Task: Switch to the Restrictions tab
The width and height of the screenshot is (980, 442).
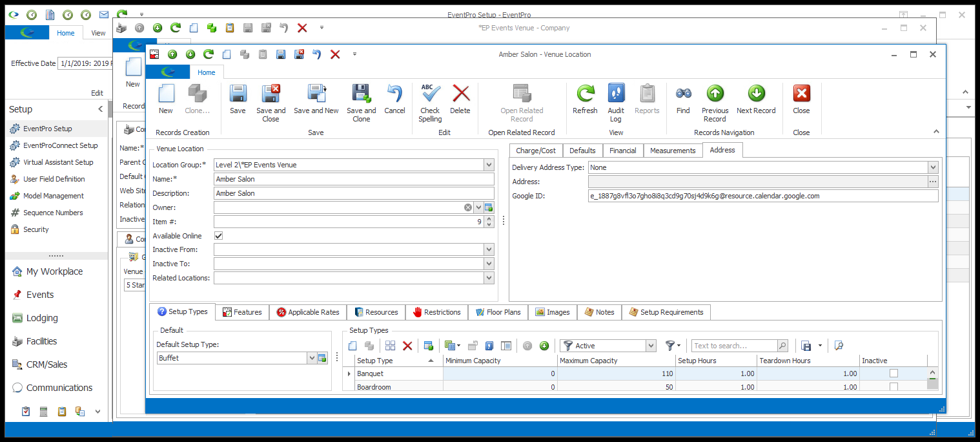Action: pyautogui.click(x=437, y=312)
